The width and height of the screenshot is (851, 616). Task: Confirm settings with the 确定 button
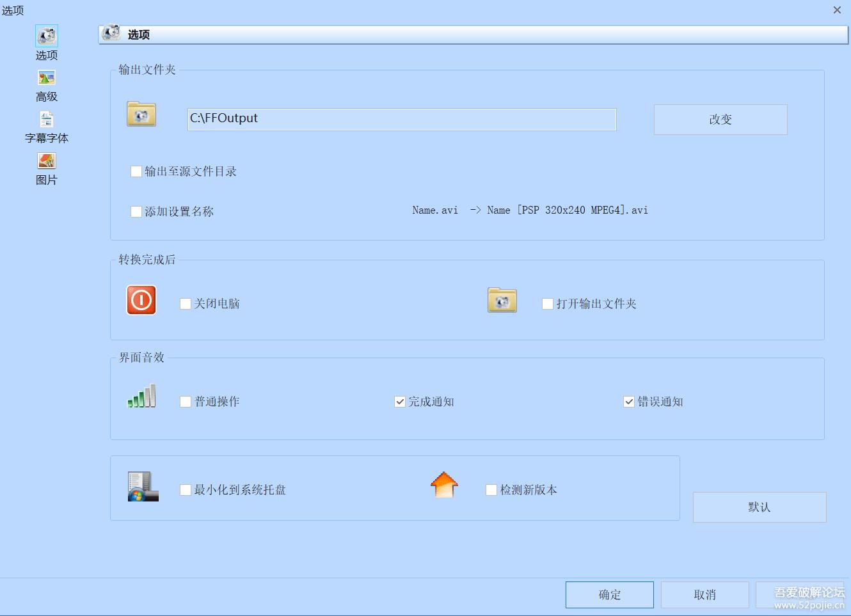[608, 594]
